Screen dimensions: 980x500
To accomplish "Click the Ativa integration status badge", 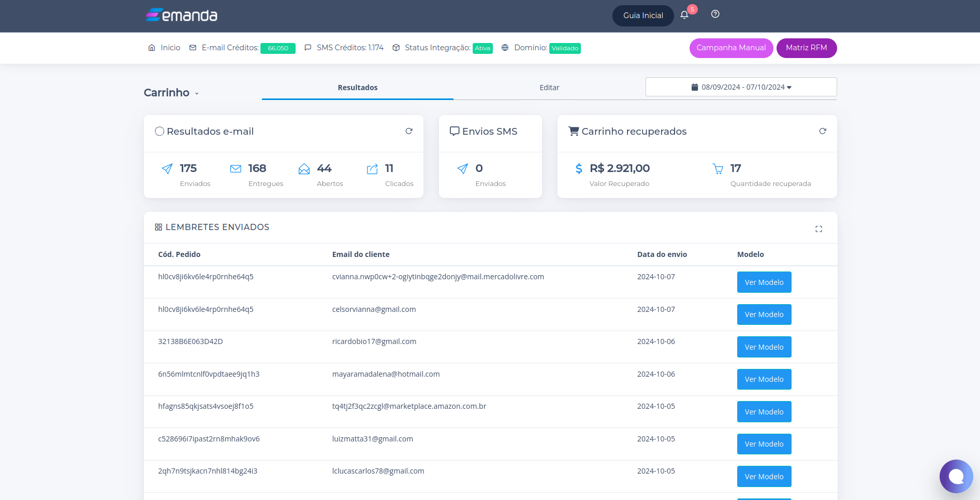I will [x=482, y=48].
